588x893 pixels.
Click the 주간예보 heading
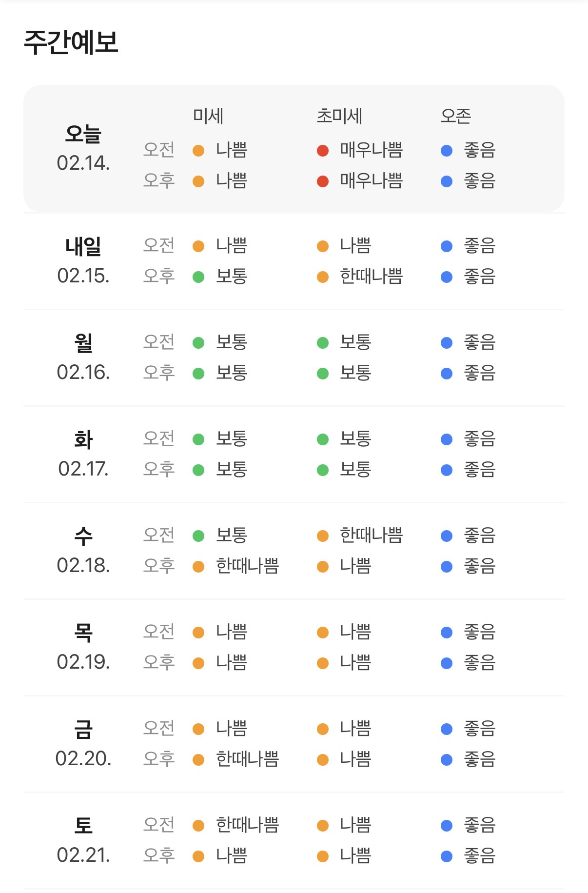click(x=71, y=42)
